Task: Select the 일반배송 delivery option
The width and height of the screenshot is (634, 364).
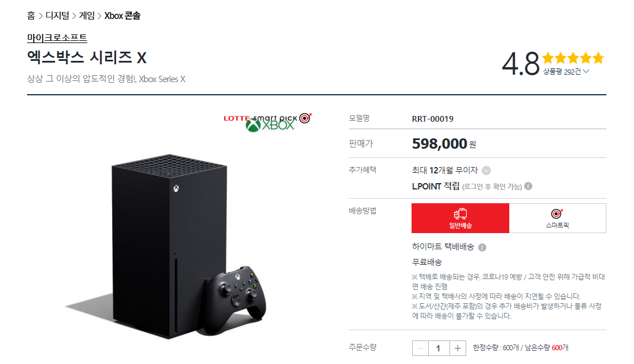Action: point(460,218)
